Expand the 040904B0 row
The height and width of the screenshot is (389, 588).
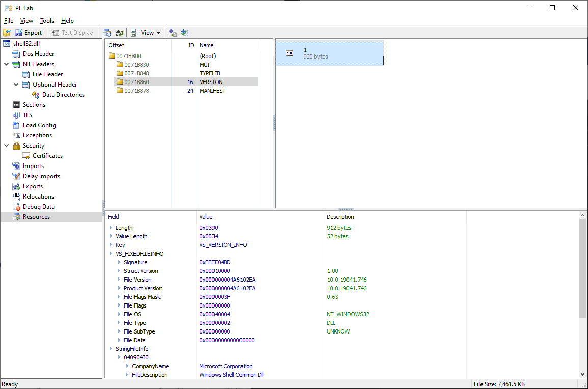[119, 357]
